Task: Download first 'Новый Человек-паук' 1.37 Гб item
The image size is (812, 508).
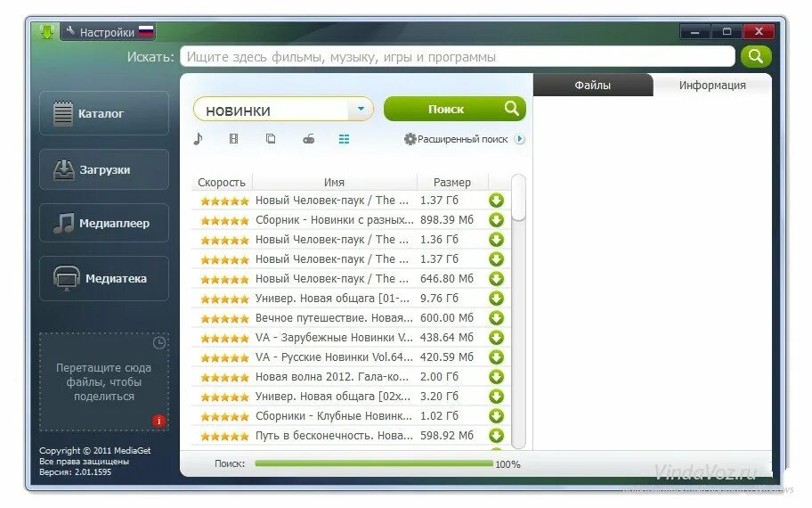Action: [x=496, y=201]
